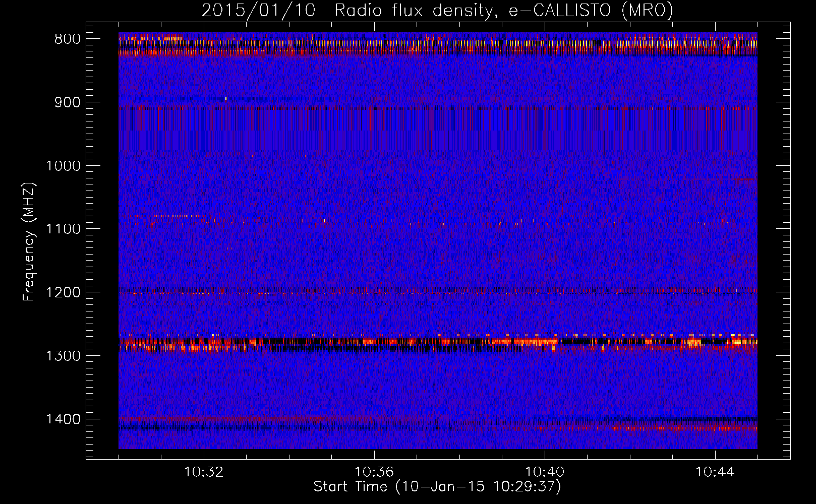Select the 900 frequency axis label
Screen dimensions: 816x504
(67, 102)
